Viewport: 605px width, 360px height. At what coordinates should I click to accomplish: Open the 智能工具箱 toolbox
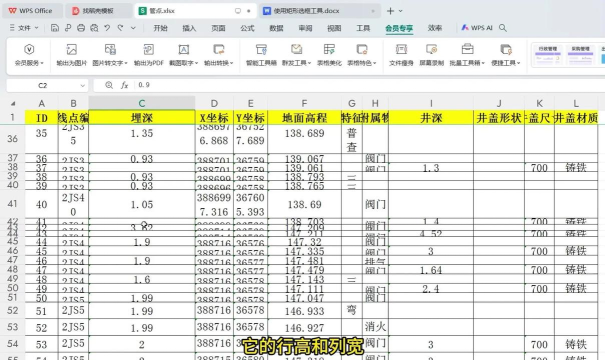pos(261,54)
